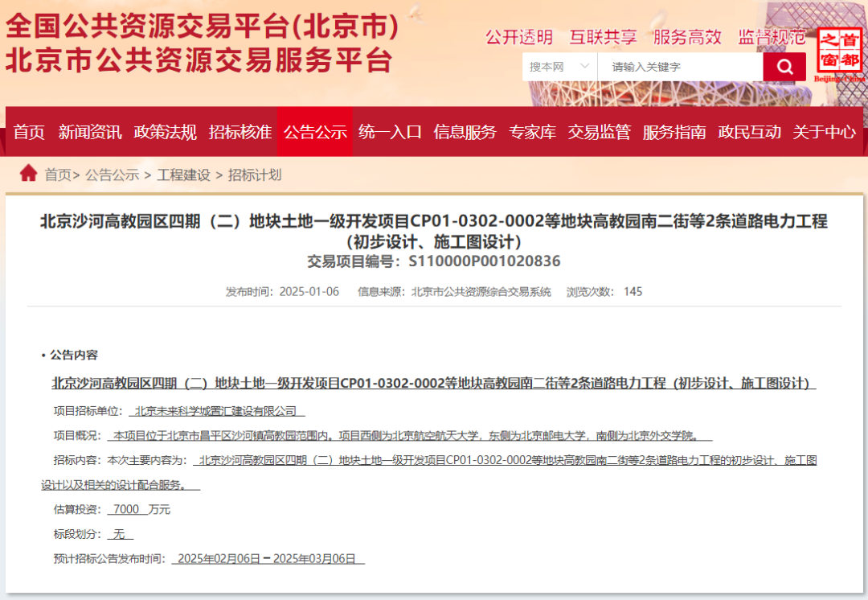
Task: Click the 公告公示 breadcrumb link
Action: tap(113, 175)
